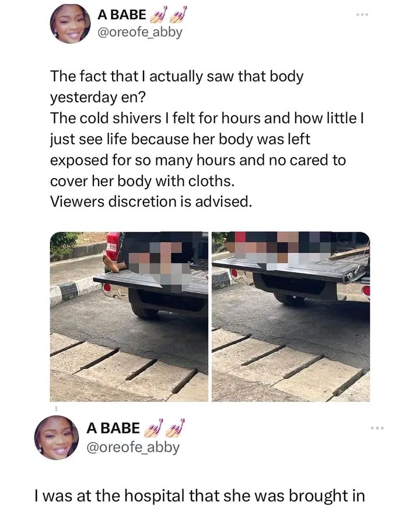Click the line 'yesterday en?' in first tweet
This screenshot has height=525, width=420.
click(98, 98)
